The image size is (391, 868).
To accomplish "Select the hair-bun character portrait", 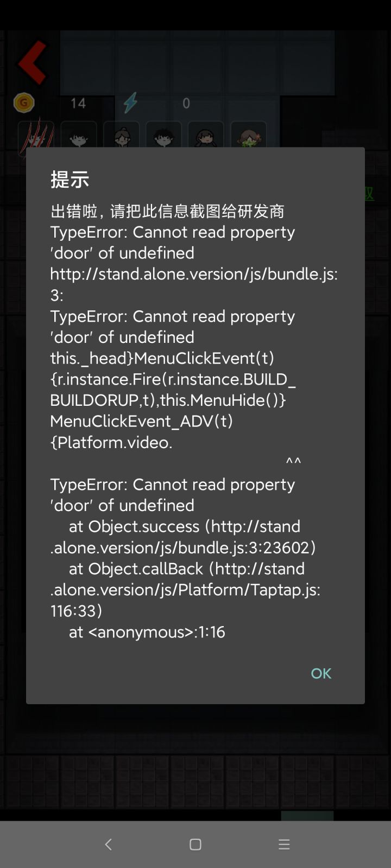I will pyautogui.click(x=121, y=135).
